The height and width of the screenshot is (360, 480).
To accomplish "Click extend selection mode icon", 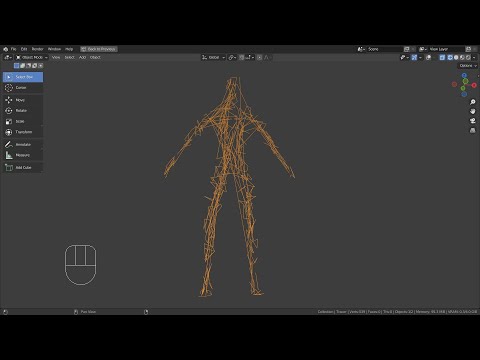I will [x=22, y=66].
